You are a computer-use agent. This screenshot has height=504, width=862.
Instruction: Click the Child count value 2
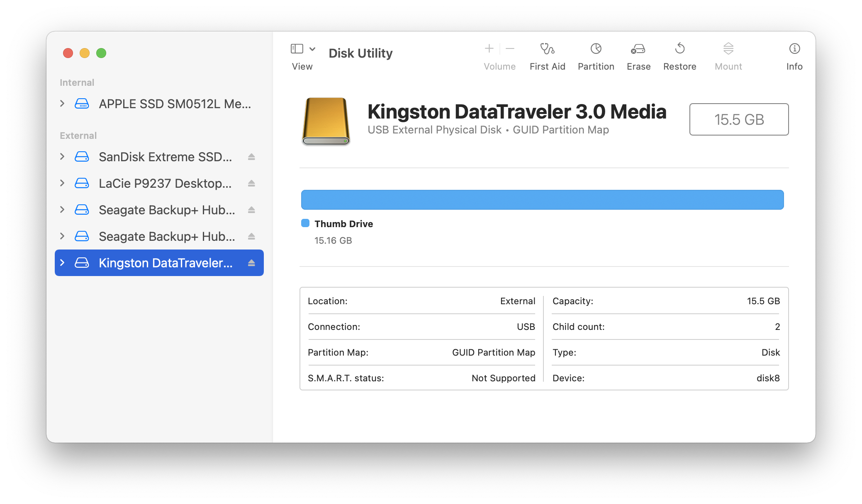(777, 327)
